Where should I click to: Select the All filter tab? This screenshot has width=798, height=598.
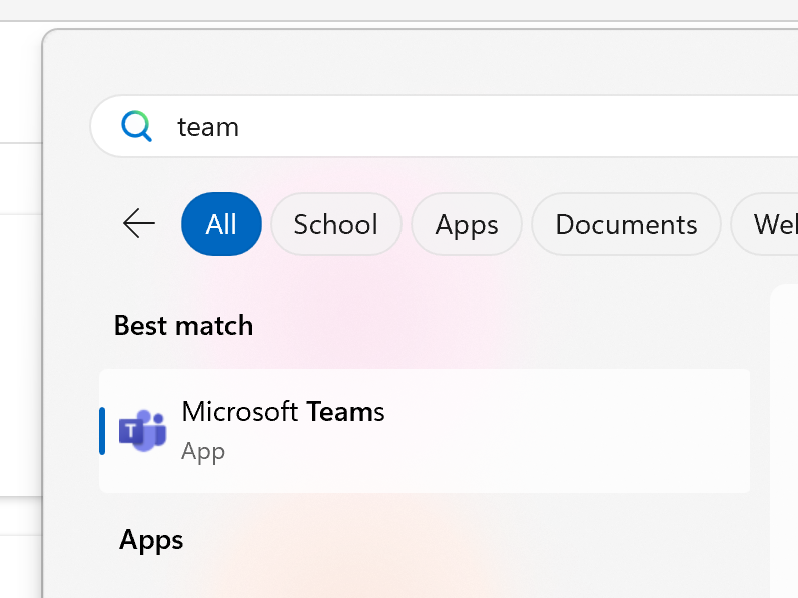(x=221, y=224)
